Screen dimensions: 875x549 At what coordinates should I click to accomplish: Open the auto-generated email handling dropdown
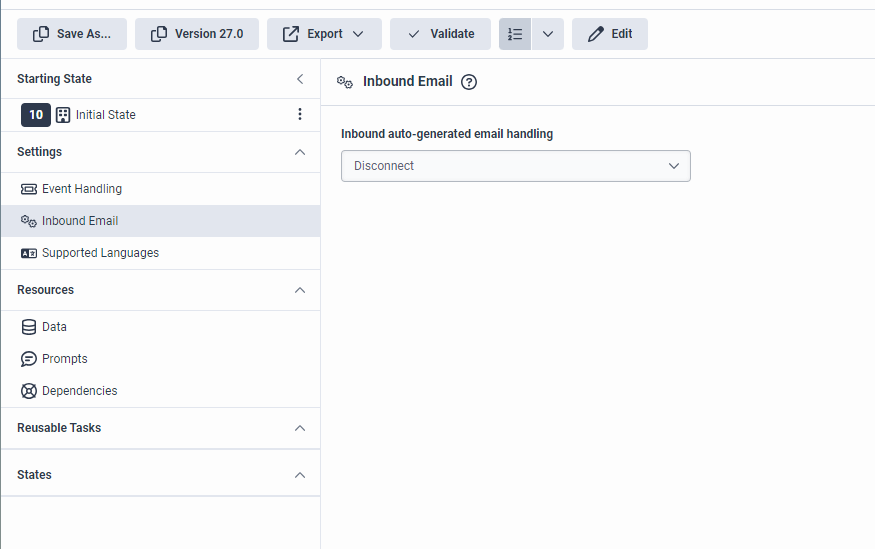tap(515, 166)
